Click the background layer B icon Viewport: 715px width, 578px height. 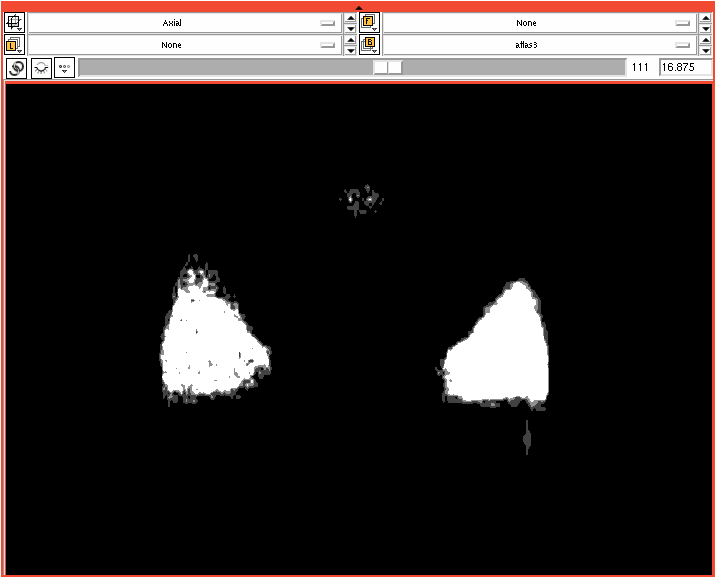[369, 45]
